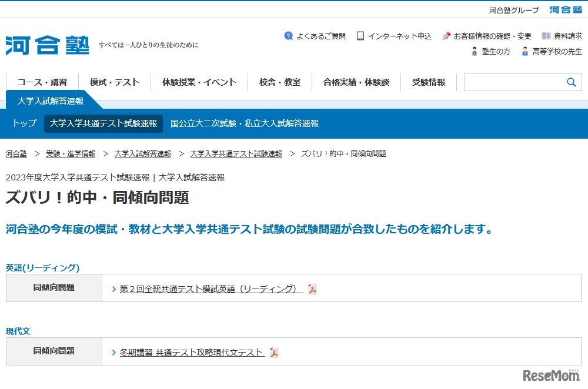Open 第2回全統共通テスト模試英語(リーディング) link
The image size is (588, 389).
212,289
